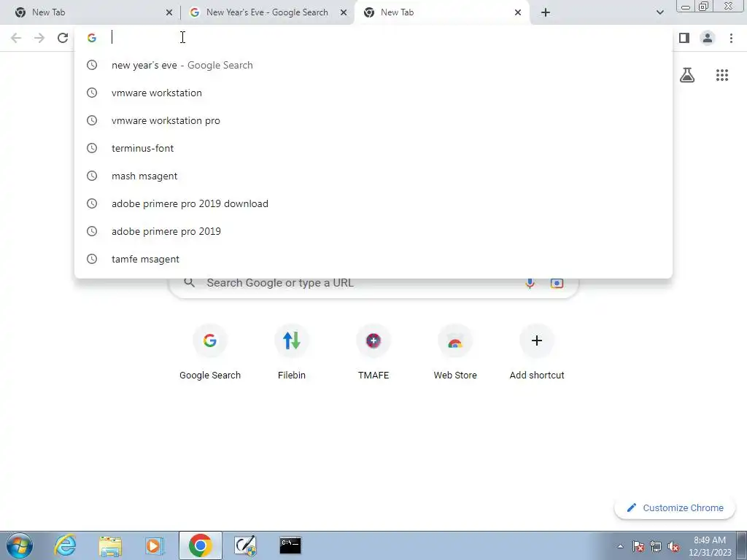The height and width of the screenshot is (560, 747).
Task: Close the active New Tab tab
Action: click(x=518, y=12)
